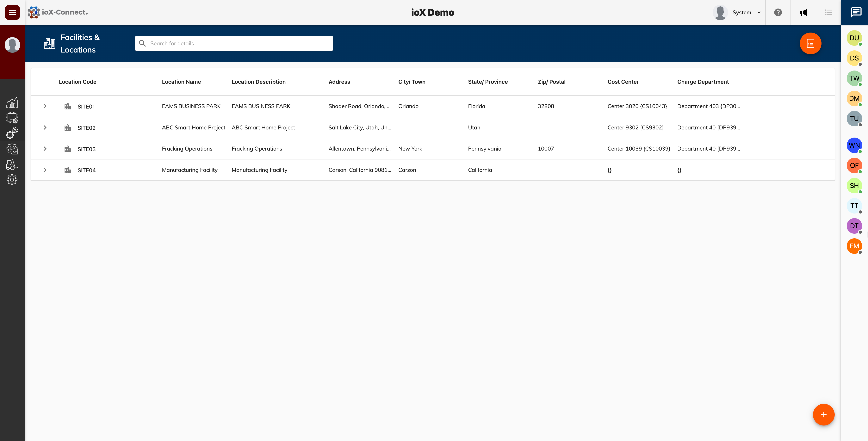Click the help question mark icon

click(778, 12)
